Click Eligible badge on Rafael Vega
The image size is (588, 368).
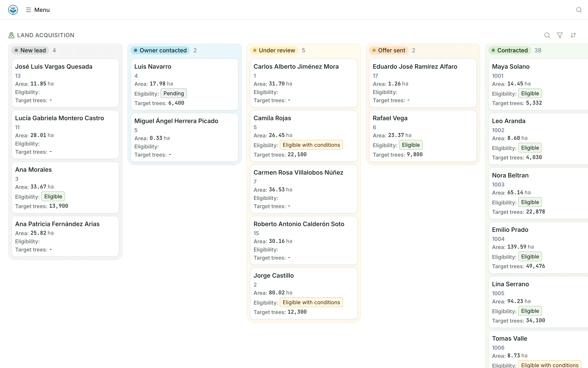(411, 145)
